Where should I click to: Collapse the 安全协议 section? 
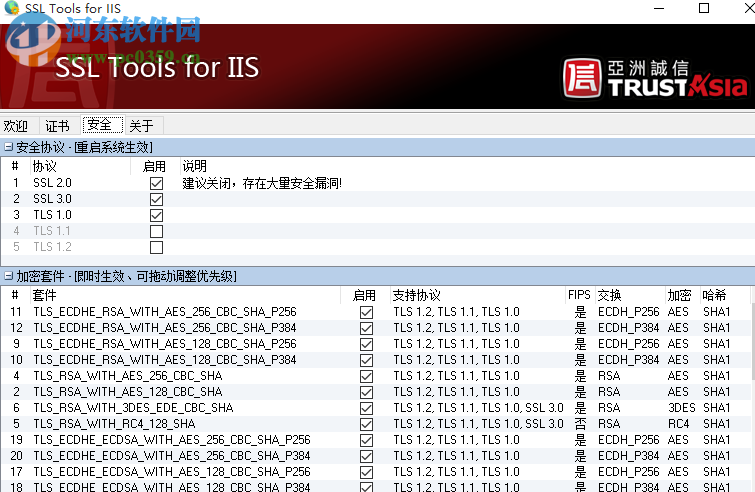[x=9, y=147]
